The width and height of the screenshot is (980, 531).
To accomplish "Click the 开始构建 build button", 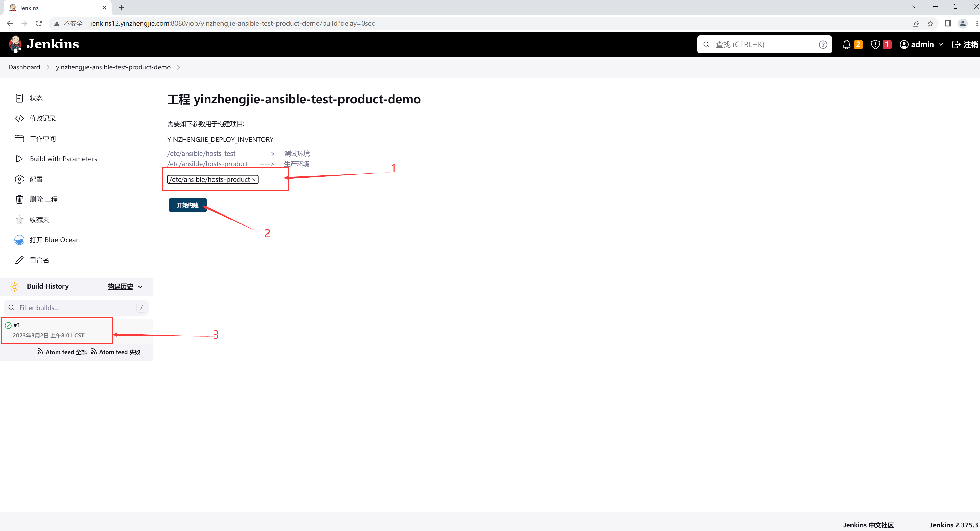I will pyautogui.click(x=188, y=205).
